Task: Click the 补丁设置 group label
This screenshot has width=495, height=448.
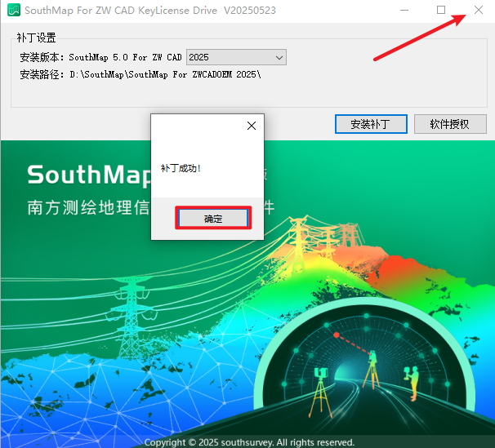Action: click(36, 38)
